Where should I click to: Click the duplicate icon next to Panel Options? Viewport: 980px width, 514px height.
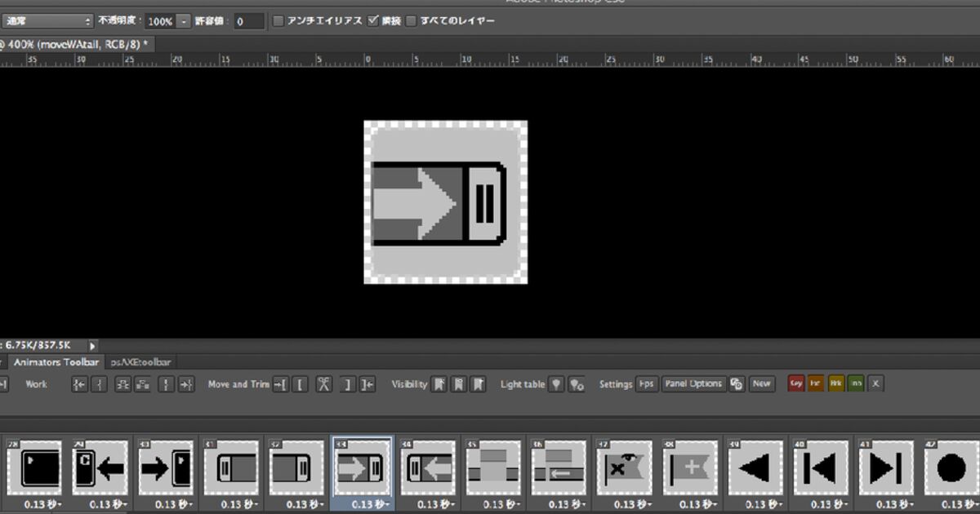coord(737,384)
